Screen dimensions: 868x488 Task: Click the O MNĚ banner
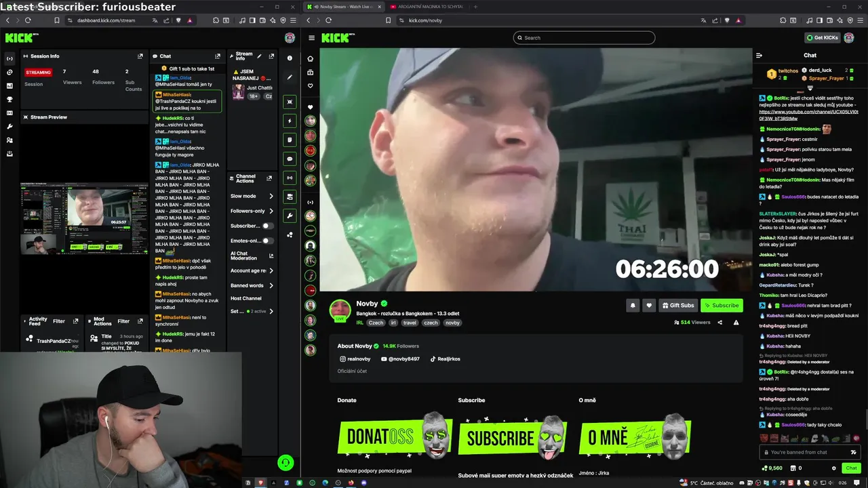[635, 436]
